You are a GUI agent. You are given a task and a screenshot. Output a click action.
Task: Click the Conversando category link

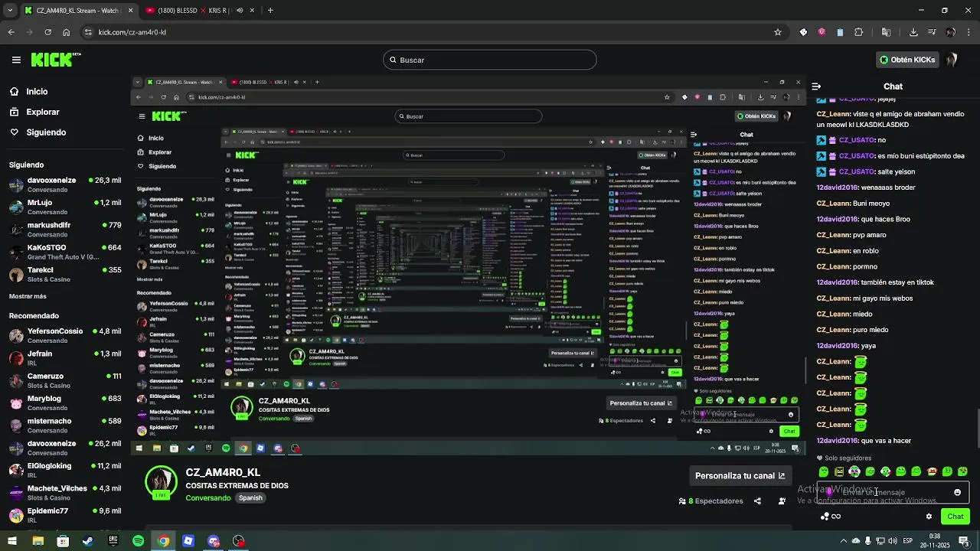pos(207,498)
